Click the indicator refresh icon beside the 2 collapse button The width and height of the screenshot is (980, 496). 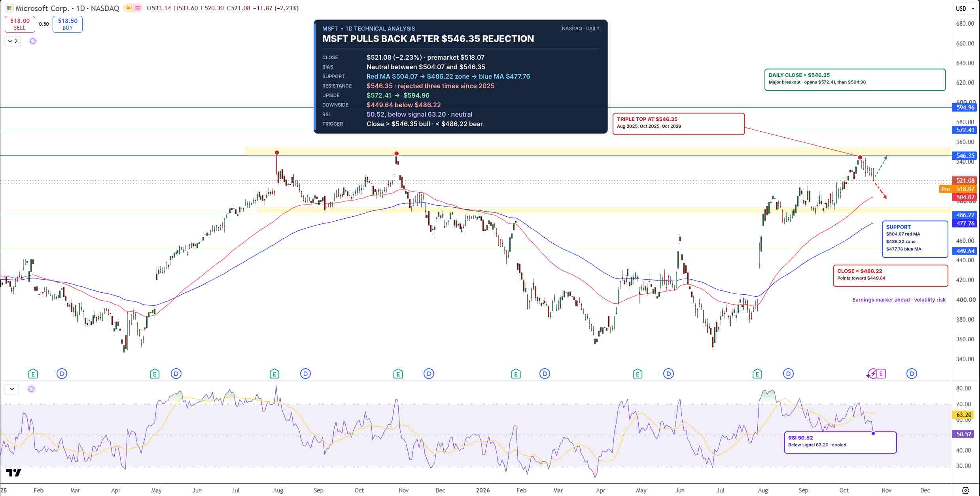[x=33, y=41]
